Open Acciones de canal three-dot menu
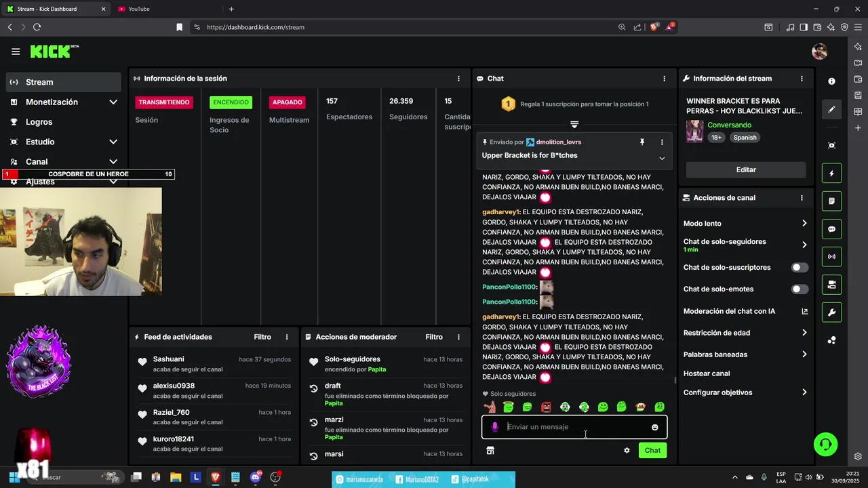Image resolution: width=868 pixels, height=488 pixels. click(x=802, y=198)
